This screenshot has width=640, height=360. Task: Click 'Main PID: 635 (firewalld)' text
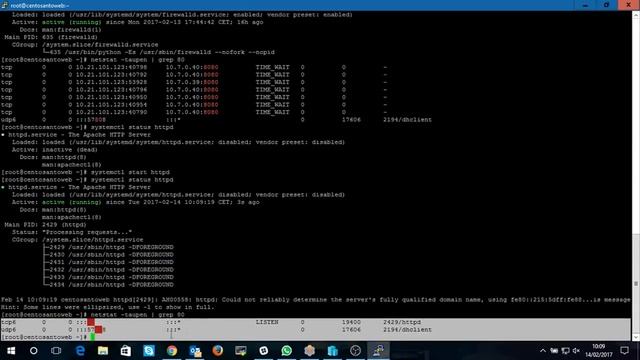(51, 37)
